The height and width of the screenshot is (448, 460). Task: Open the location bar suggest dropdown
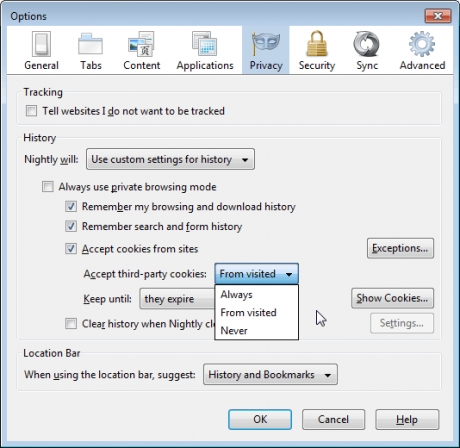pos(270,374)
